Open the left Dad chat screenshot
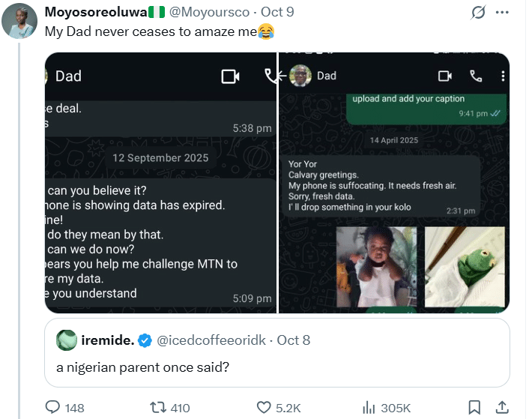This screenshot has height=419, width=532. (160, 183)
